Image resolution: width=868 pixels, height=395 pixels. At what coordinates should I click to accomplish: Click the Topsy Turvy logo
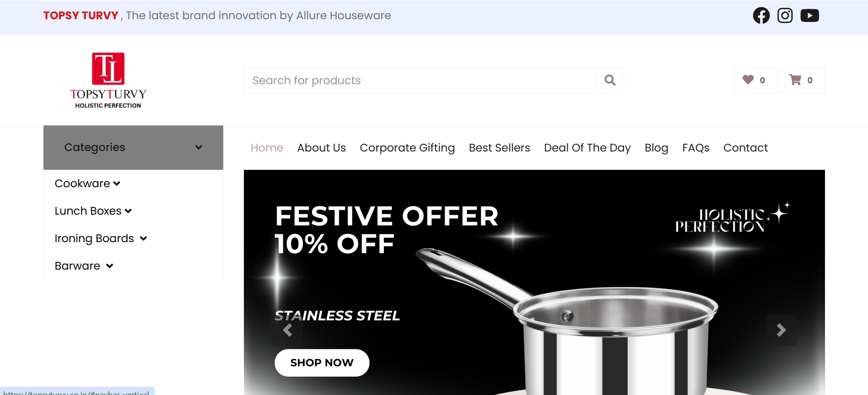tap(108, 81)
